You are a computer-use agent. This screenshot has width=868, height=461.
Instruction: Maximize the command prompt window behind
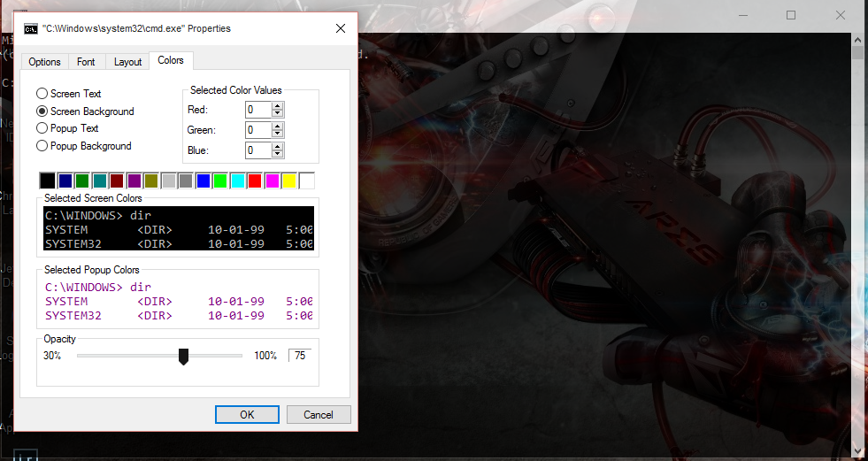791,15
